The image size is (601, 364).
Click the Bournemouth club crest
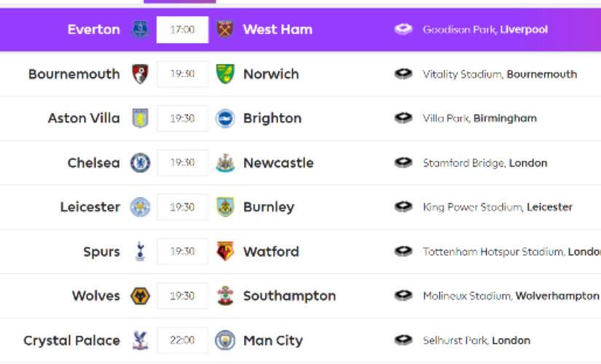(x=140, y=74)
